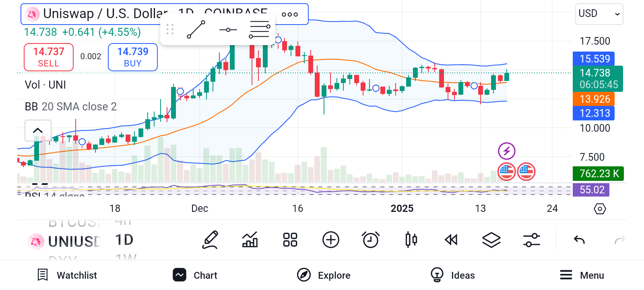Undo the last chart action
The image size is (644, 290).
coord(579,240)
